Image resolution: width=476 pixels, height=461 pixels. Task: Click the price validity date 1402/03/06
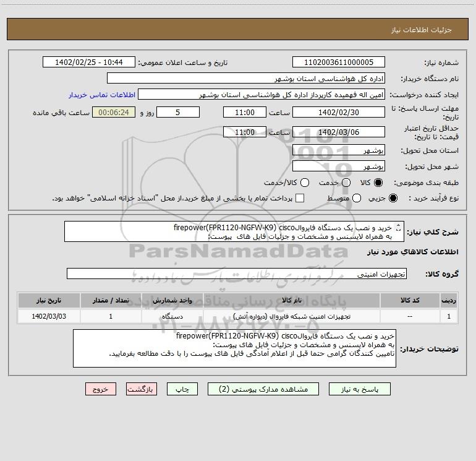coord(339,132)
